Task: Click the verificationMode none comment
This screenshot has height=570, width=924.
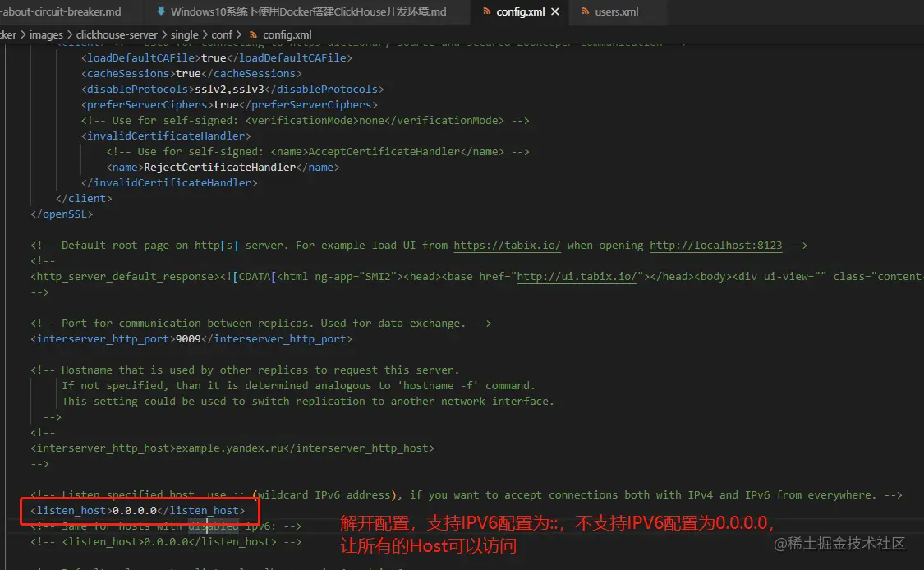Action: 305,120
